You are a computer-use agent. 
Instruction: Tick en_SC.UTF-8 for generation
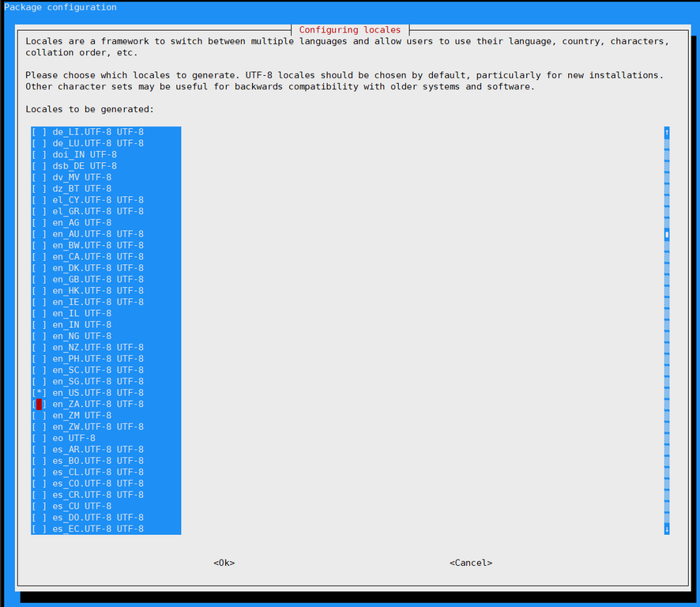[x=39, y=370]
